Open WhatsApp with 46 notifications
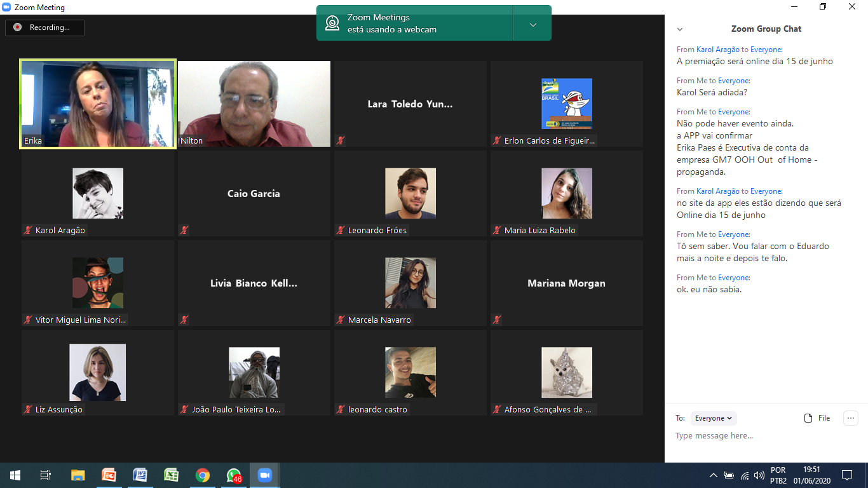Image resolution: width=868 pixels, height=488 pixels. pyautogui.click(x=234, y=475)
